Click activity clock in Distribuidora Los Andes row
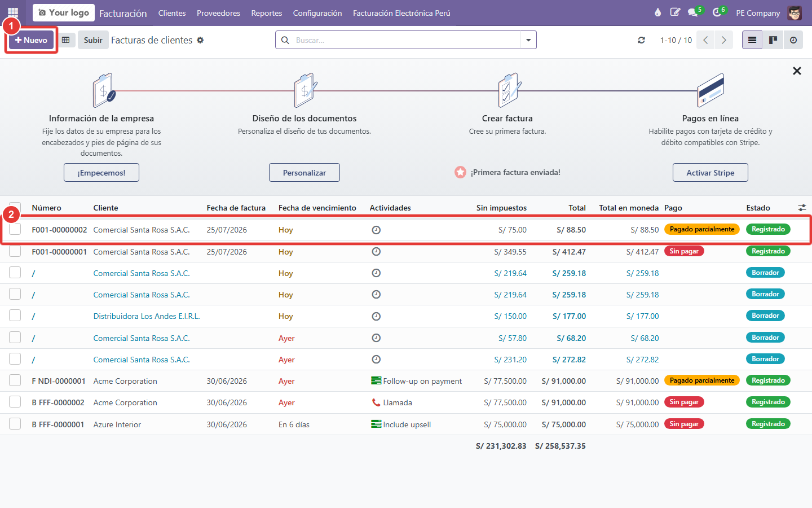The height and width of the screenshot is (508, 812). pos(376,316)
